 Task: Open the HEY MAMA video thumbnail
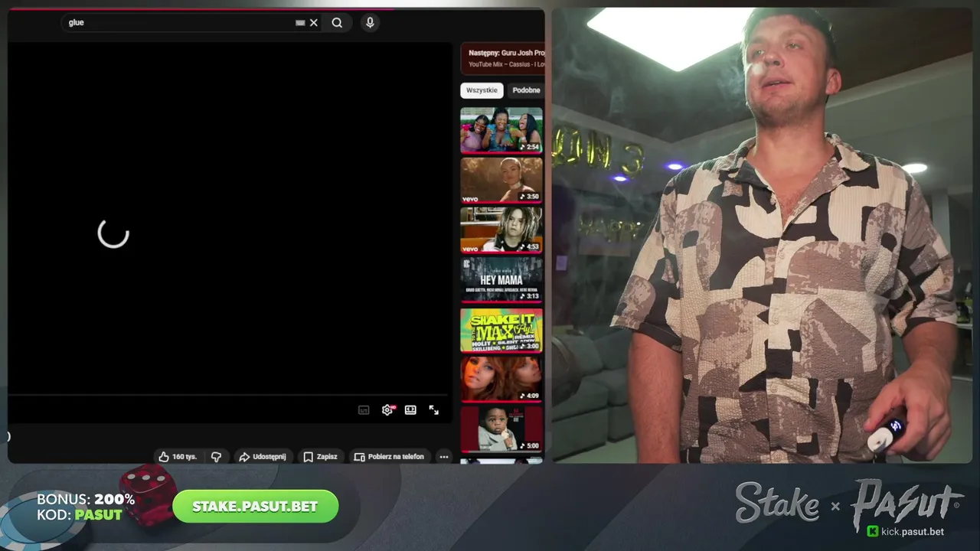coord(501,280)
